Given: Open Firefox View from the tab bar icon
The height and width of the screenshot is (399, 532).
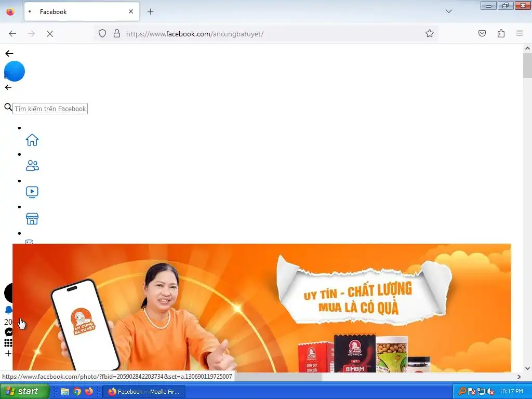Looking at the screenshot, I should coord(10,11).
